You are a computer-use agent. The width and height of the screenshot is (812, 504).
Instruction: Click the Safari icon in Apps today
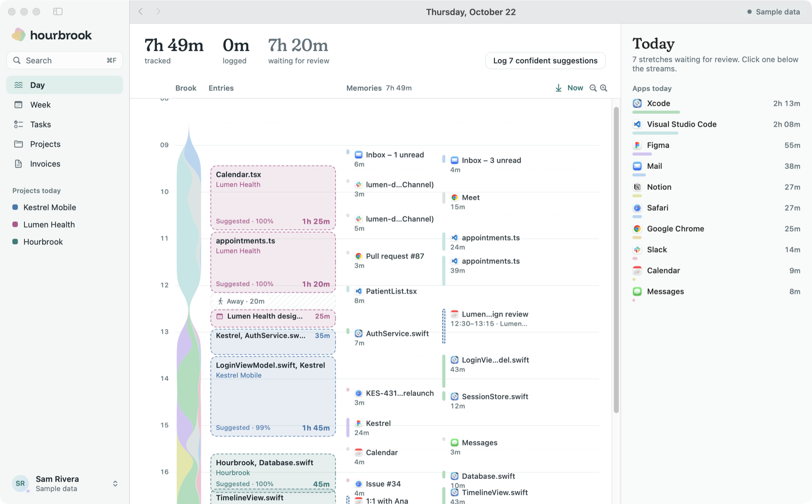637,208
